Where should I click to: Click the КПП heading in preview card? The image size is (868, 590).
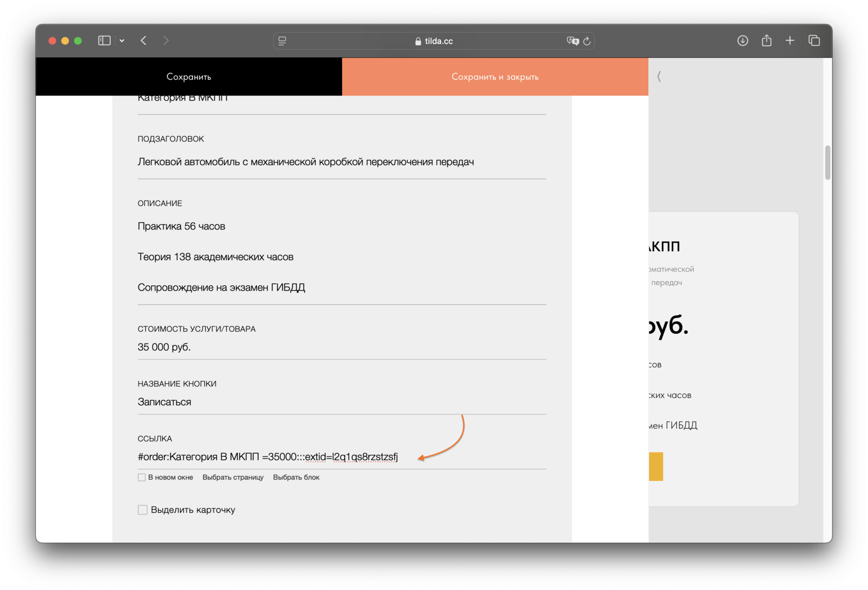[x=664, y=246]
